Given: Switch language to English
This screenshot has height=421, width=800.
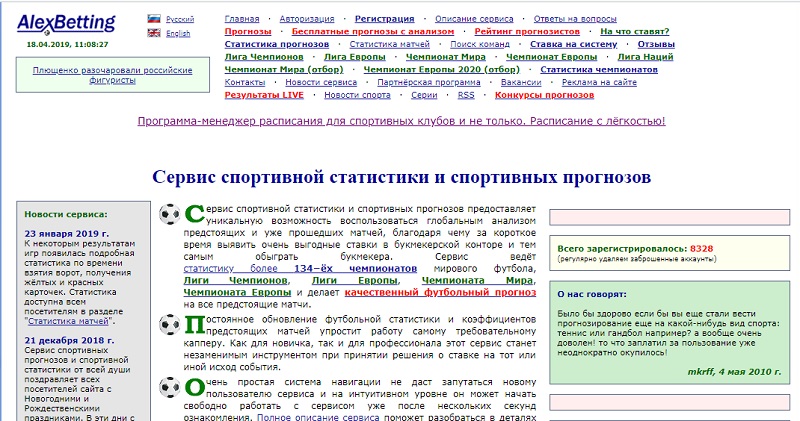Looking at the screenshot, I should (178, 33).
